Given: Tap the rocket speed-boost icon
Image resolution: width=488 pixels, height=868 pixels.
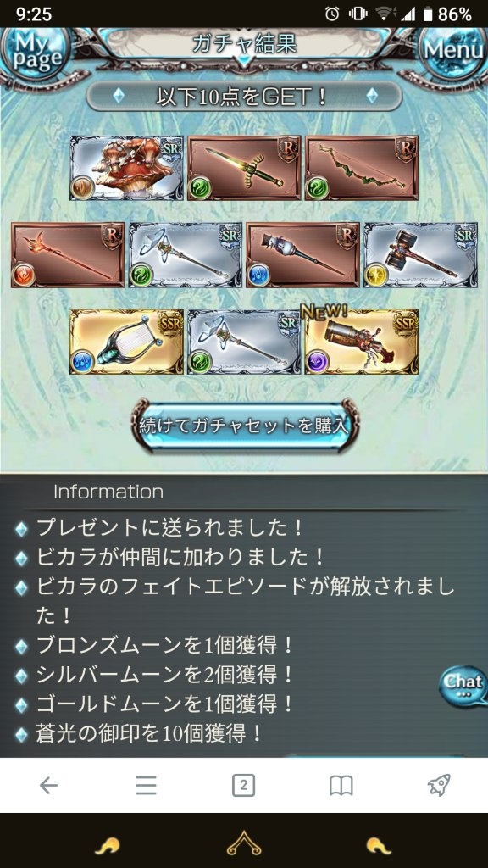Looking at the screenshot, I should tap(439, 785).
